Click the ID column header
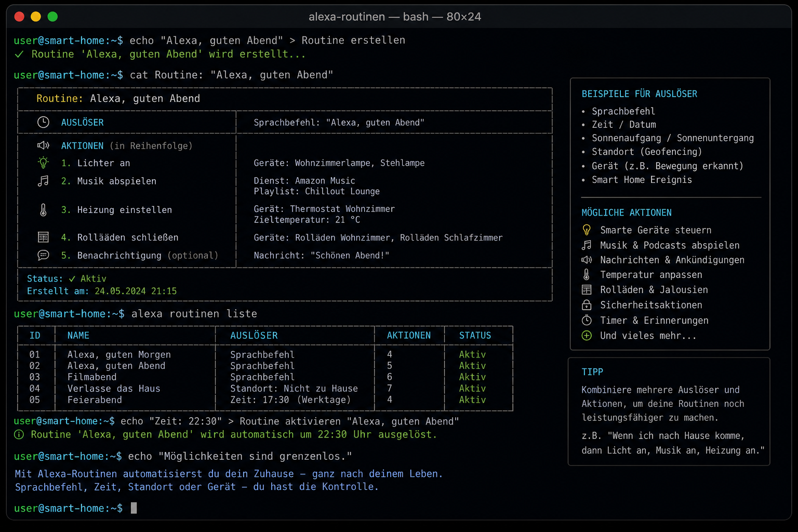The height and width of the screenshot is (532, 798). tap(35, 336)
